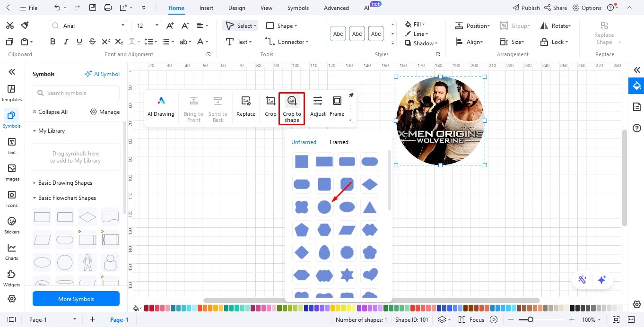
Task: Click the Search symbols input field
Action: pyautogui.click(x=76, y=93)
